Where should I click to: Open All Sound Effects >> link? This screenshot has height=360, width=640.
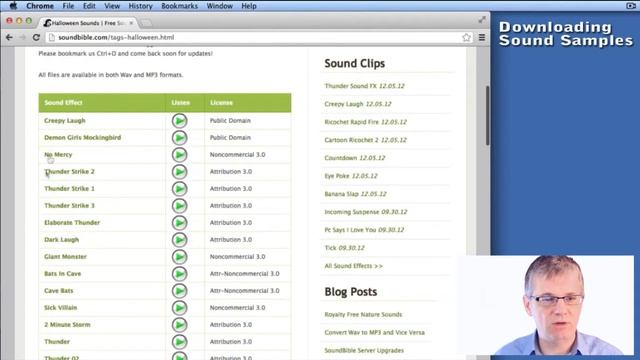coord(353,266)
